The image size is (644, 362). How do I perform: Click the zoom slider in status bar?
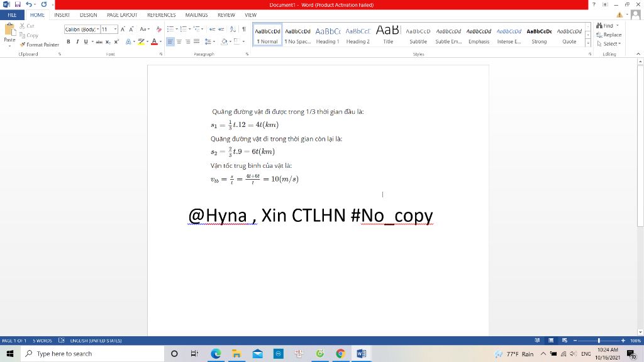pos(599,341)
